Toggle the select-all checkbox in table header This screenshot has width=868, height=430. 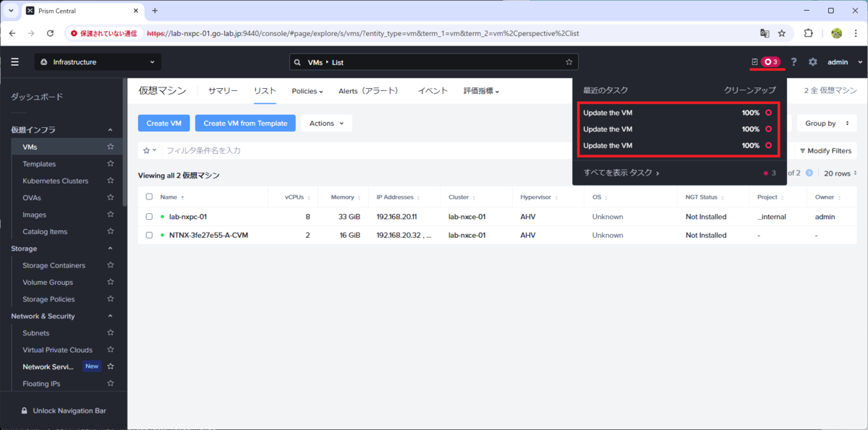click(149, 197)
